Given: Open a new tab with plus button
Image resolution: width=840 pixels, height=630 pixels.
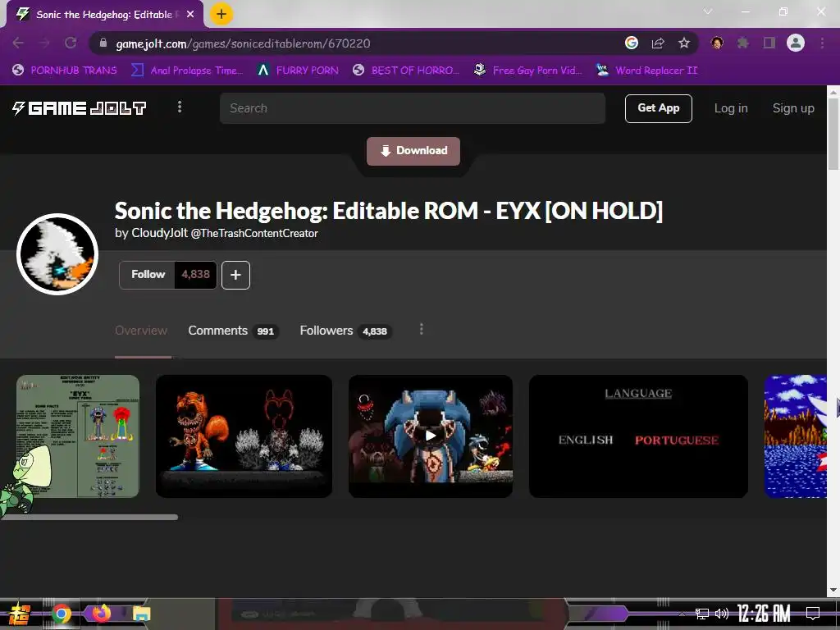Looking at the screenshot, I should pos(221,14).
